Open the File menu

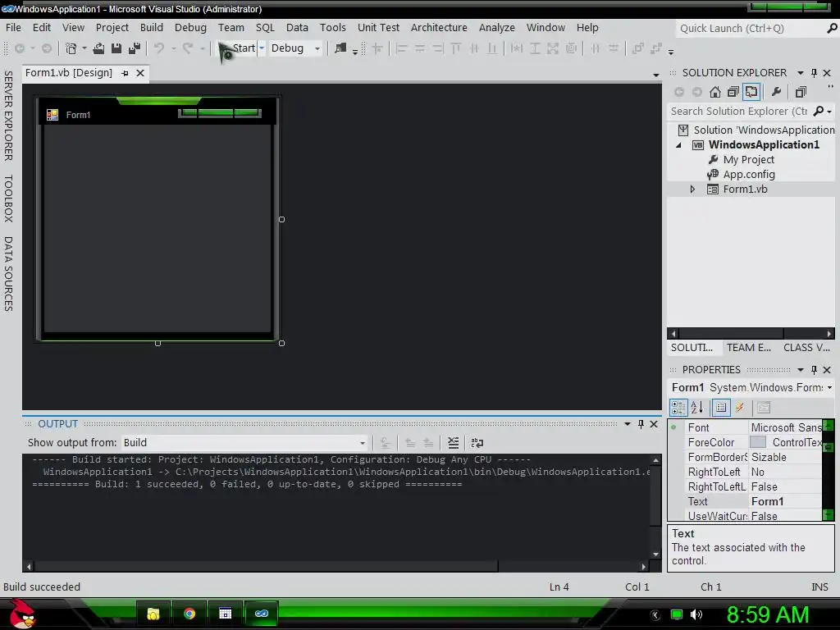13,27
